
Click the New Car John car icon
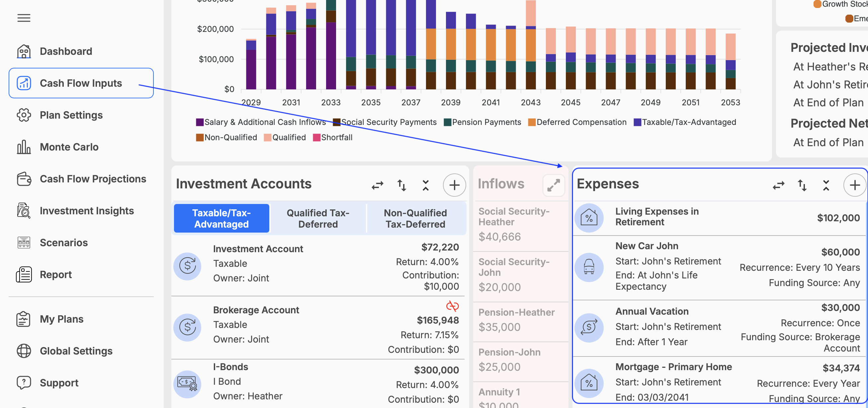click(x=589, y=267)
